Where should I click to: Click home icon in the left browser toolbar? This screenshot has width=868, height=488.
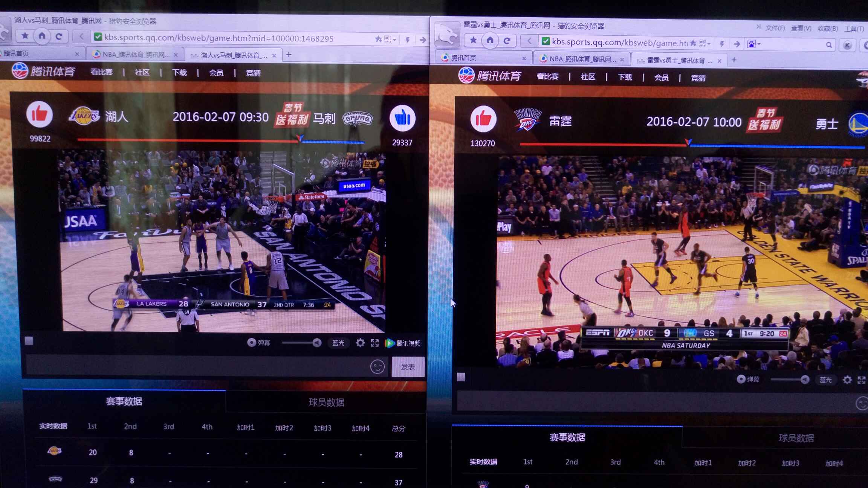pyautogui.click(x=42, y=36)
